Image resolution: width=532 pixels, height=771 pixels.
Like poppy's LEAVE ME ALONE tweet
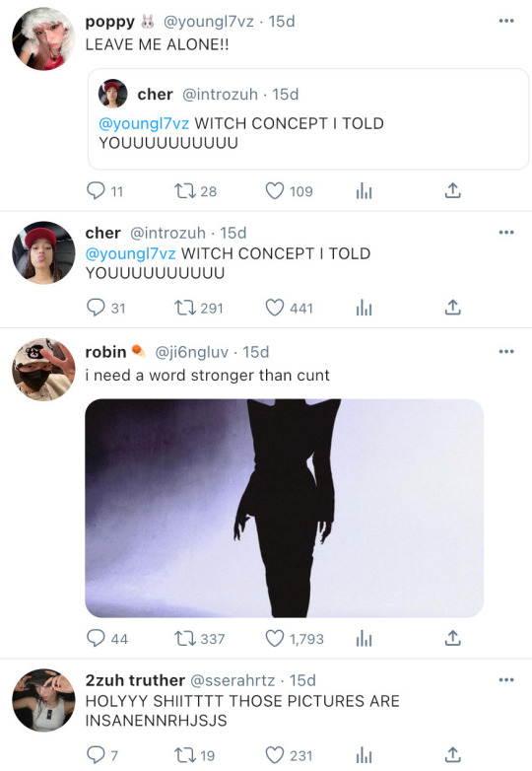pos(275,191)
